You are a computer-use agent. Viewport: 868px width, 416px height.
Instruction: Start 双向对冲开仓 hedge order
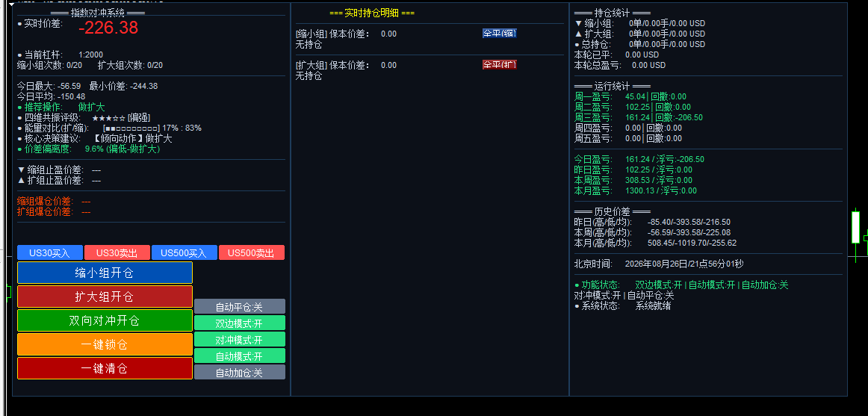pyautogui.click(x=105, y=320)
